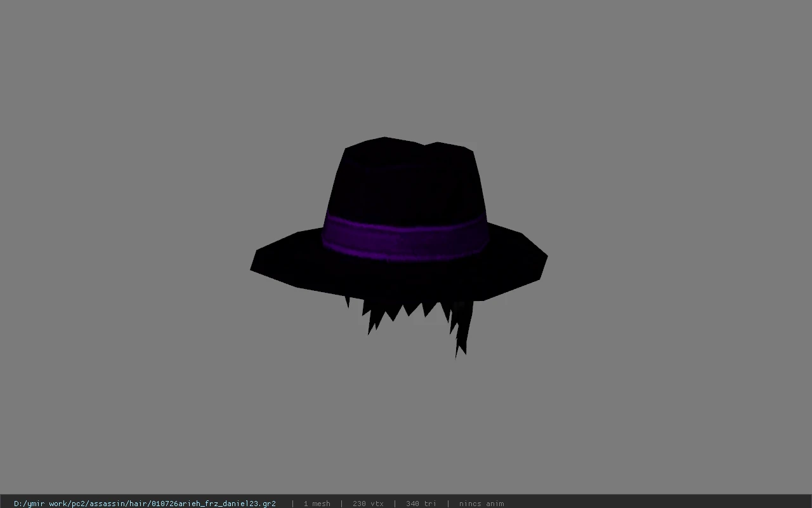Click the left end of the purple band

coord(327,235)
